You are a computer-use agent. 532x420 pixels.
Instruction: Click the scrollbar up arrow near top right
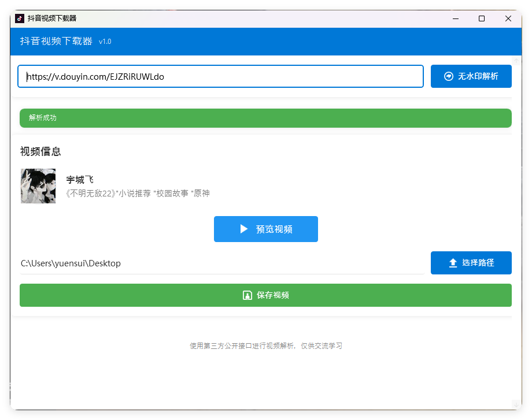[516, 60]
